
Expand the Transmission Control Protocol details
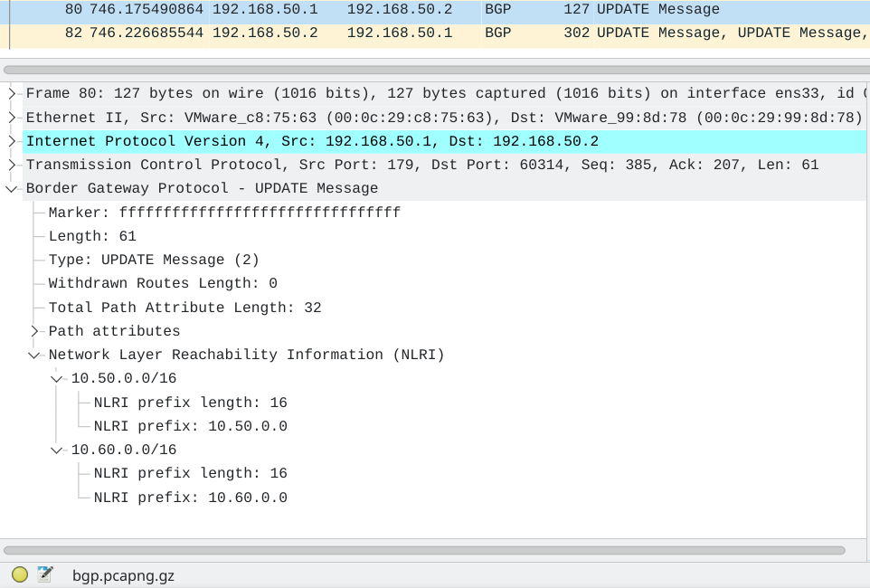coord(13,164)
